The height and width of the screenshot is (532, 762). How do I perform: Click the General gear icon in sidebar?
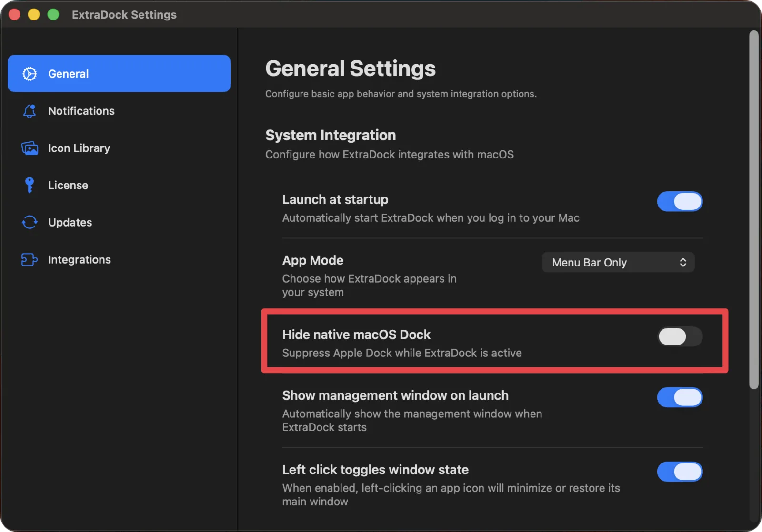pyautogui.click(x=30, y=74)
